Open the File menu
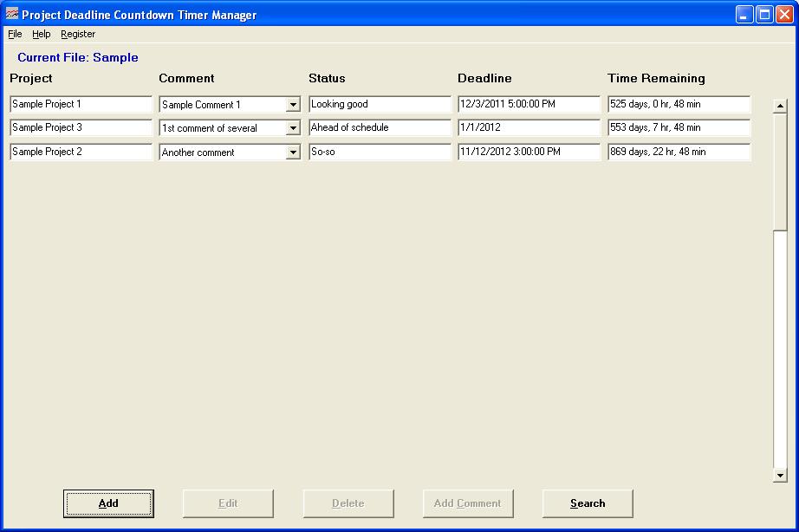 15,34
